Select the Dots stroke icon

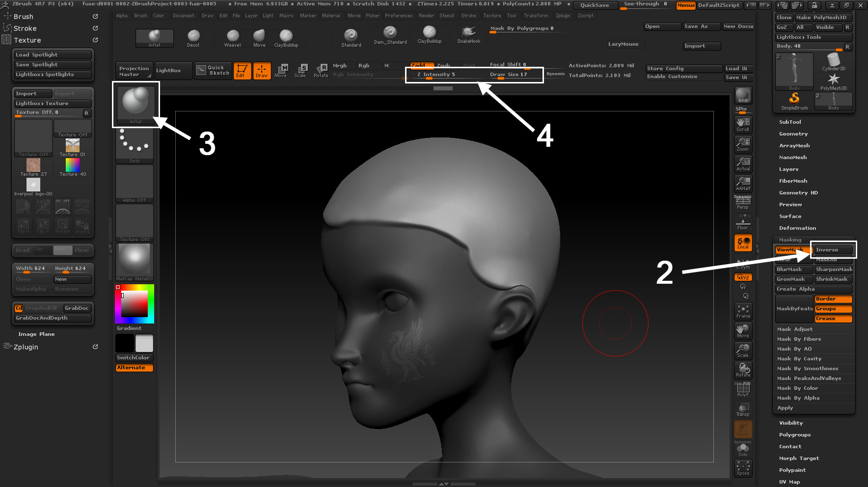click(x=135, y=145)
